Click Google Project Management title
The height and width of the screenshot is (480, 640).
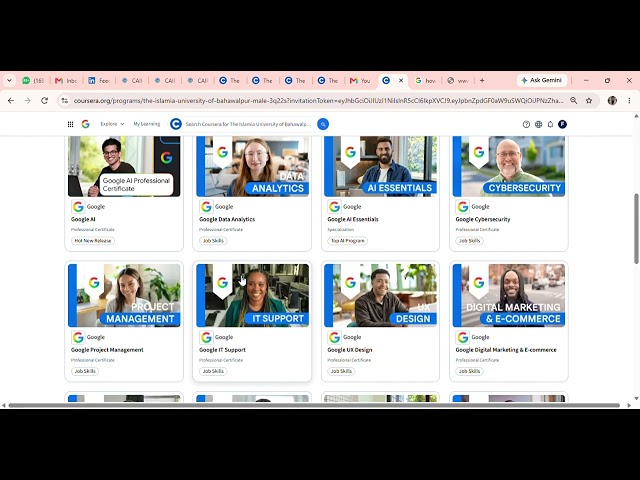107,350
